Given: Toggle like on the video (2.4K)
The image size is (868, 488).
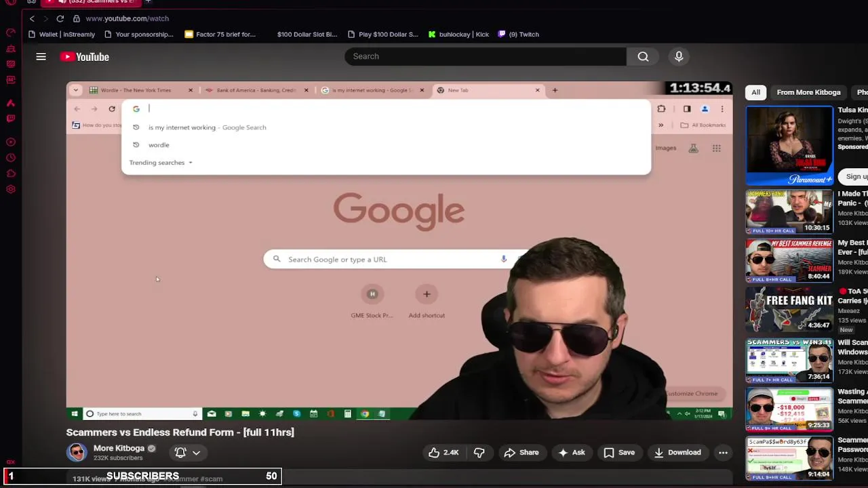Looking at the screenshot, I should tap(443, 453).
